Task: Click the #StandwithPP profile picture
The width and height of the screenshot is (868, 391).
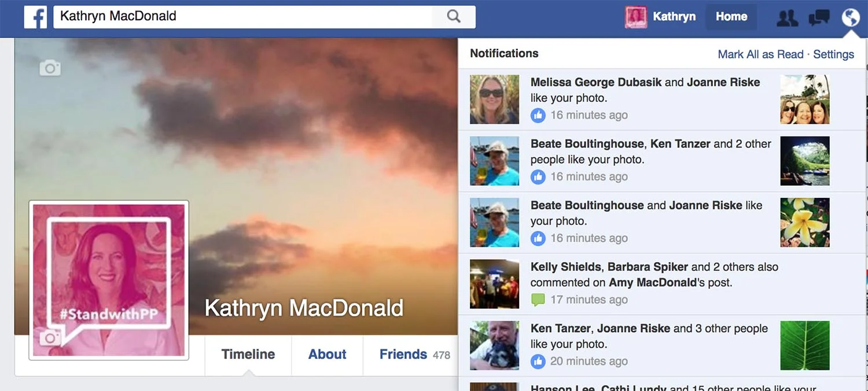Action: (x=109, y=280)
